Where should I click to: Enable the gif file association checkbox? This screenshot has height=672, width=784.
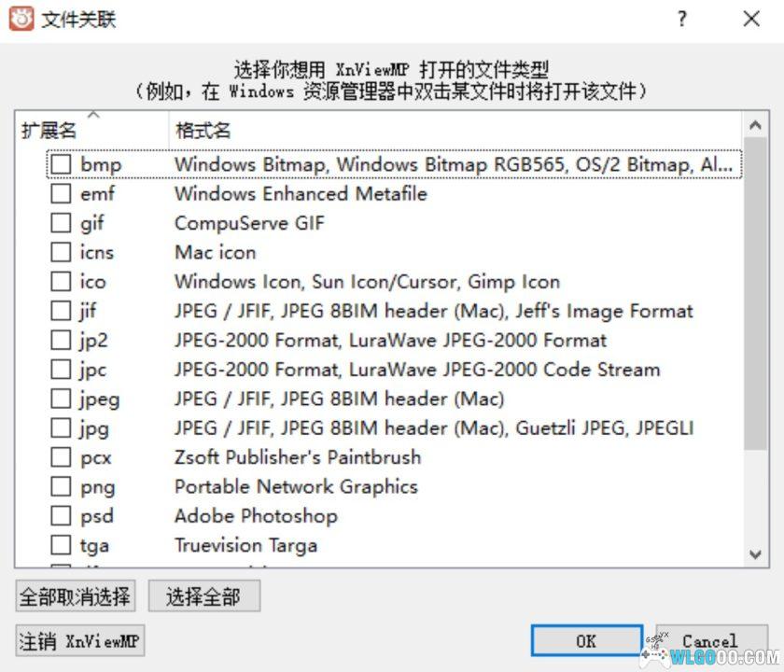tap(62, 222)
